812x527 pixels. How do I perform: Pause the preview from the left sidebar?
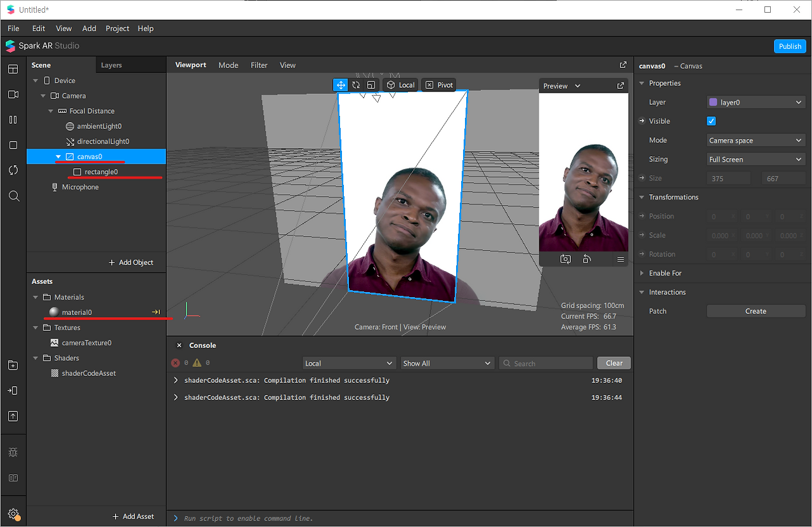tap(13, 120)
